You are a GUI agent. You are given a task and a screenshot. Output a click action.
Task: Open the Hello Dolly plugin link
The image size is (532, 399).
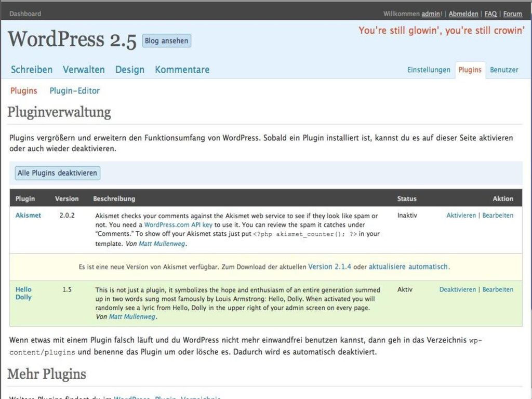(x=23, y=293)
